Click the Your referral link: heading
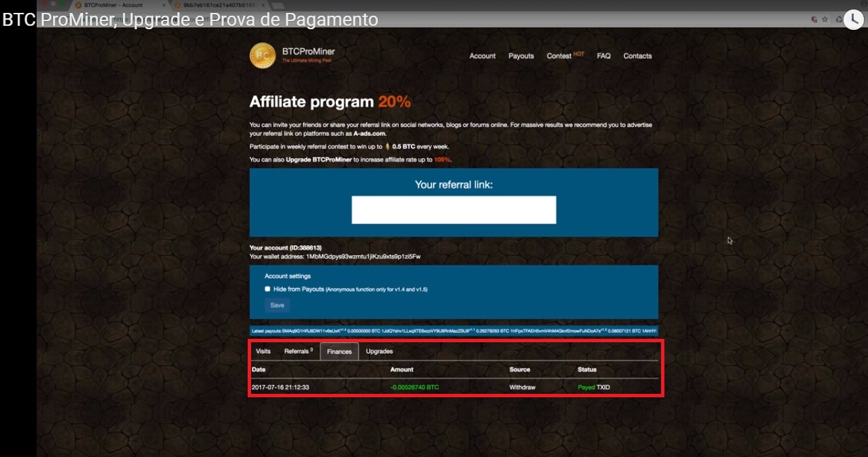868x457 pixels. tap(454, 185)
